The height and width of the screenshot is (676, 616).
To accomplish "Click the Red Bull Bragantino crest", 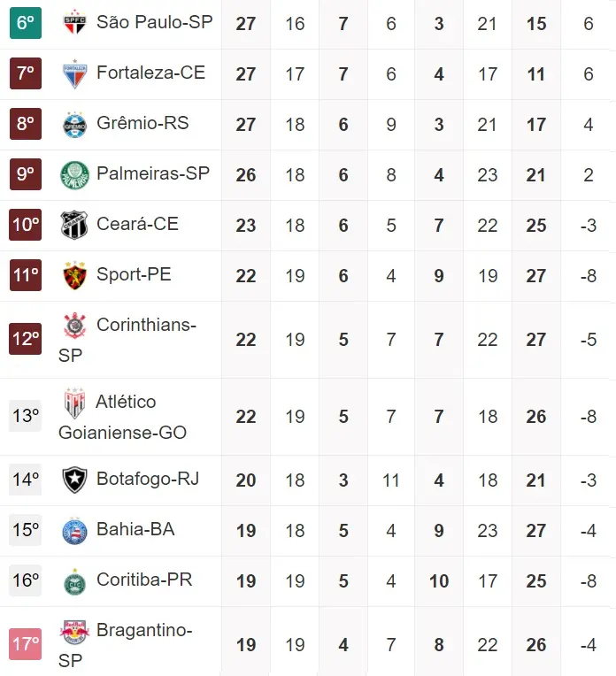I will pos(74,632).
